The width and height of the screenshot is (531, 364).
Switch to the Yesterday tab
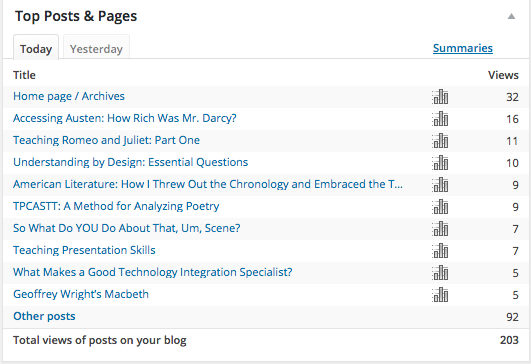click(96, 47)
